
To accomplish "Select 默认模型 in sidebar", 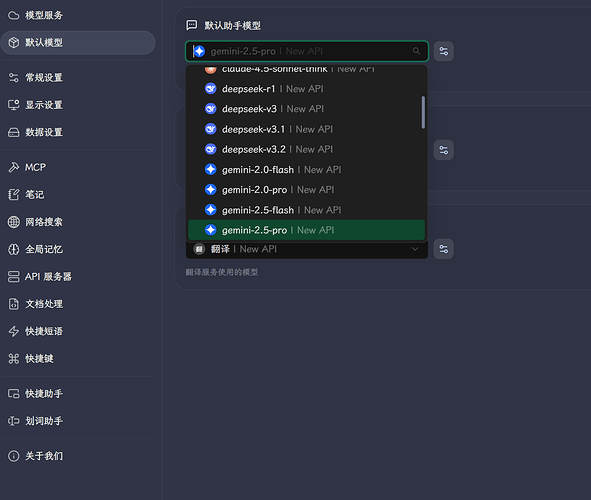I will click(x=78, y=43).
